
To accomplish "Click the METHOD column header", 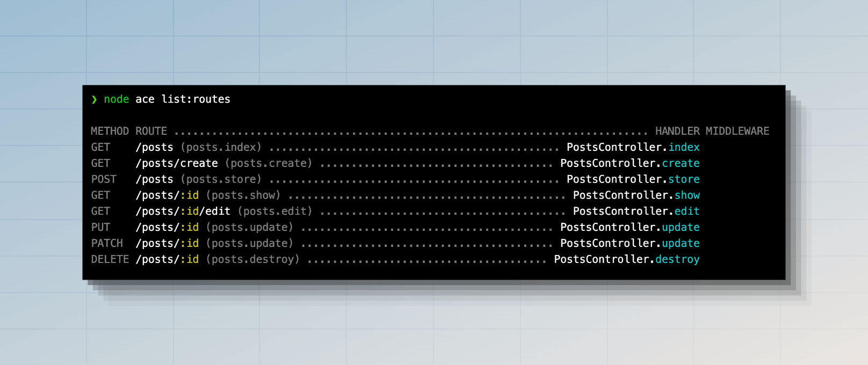I will tap(110, 131).
